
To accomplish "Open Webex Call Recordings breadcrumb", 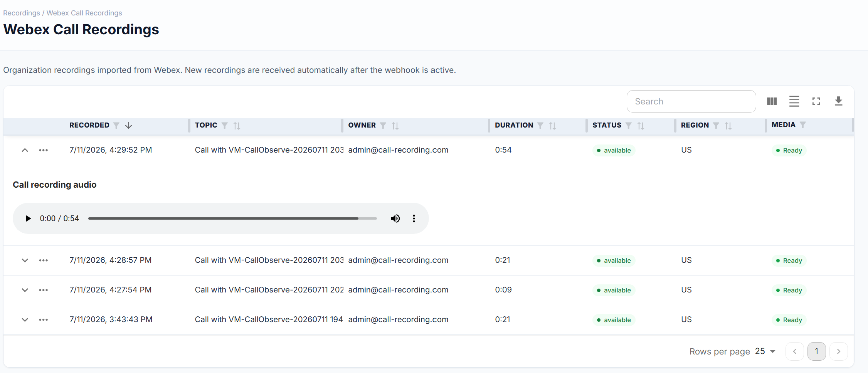I will point(84,13).
